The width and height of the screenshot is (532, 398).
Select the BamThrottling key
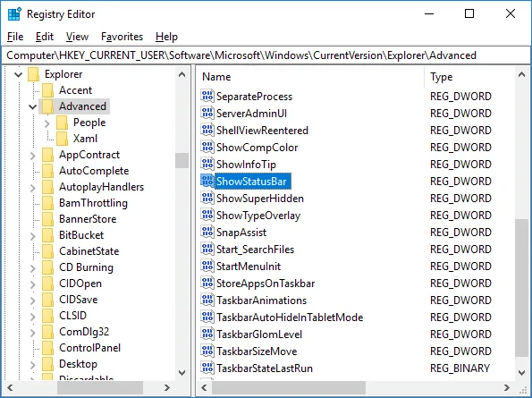[x=93, y=203]
